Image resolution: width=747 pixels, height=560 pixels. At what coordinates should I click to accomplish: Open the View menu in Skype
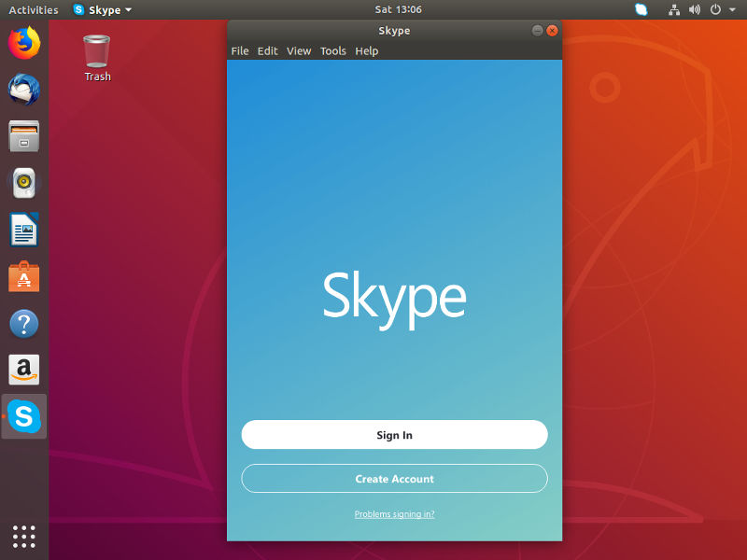coord(298,51)
